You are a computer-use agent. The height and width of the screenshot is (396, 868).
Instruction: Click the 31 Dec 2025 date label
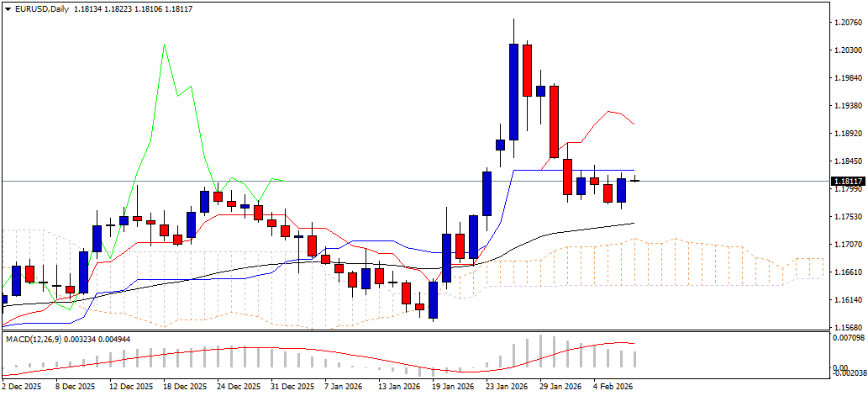tap(292, 387)
